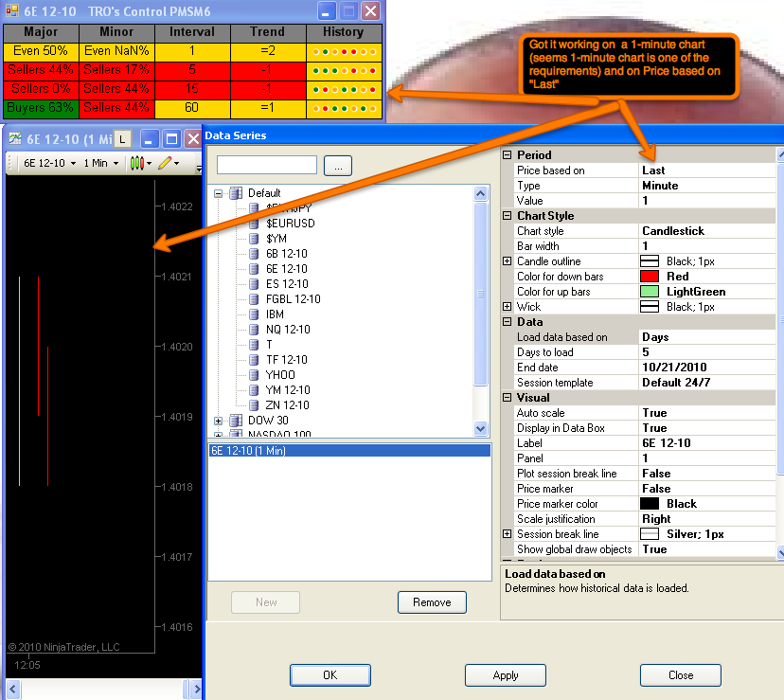Click Silver session break line swatch
Viewport: 784px width, 700px height.
650,534
